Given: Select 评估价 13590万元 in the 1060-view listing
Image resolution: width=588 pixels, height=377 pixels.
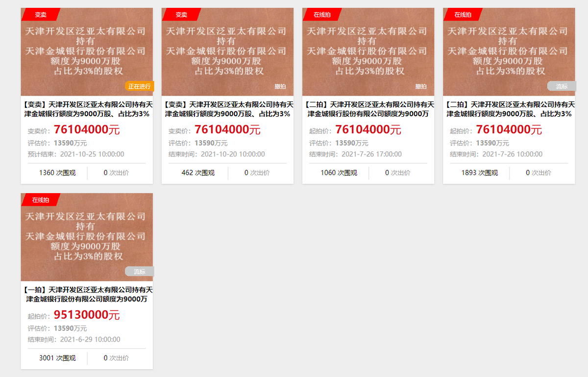Looking at the screenshot, I should pyautogui.click(x=339, y=143).
